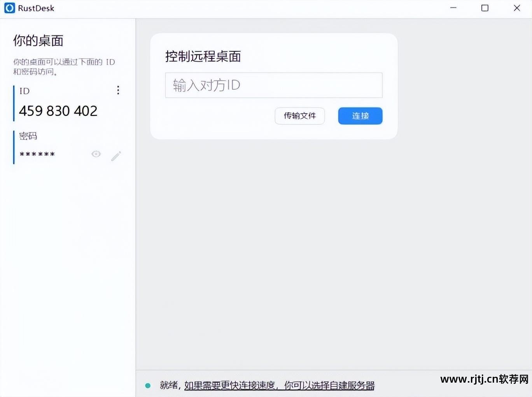Click the 传输文件 button
532x397 pixels.
click(x=299, y=116)
